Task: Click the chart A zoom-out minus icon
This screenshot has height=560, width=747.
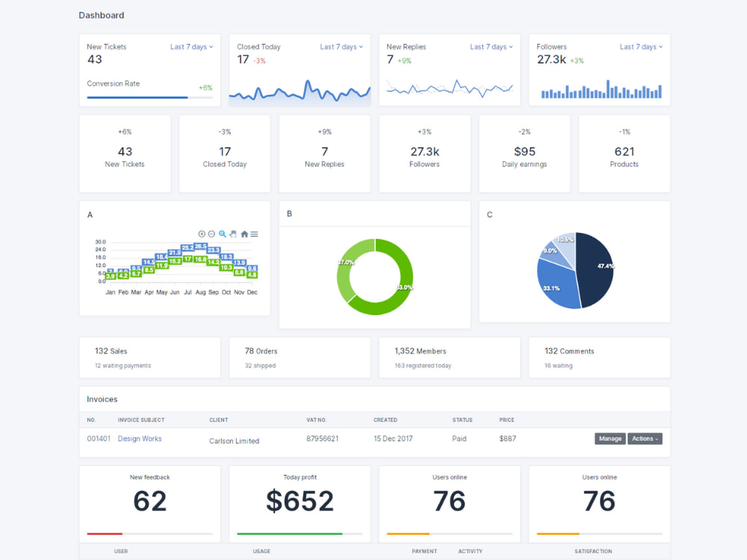Action: click(211, 234)
